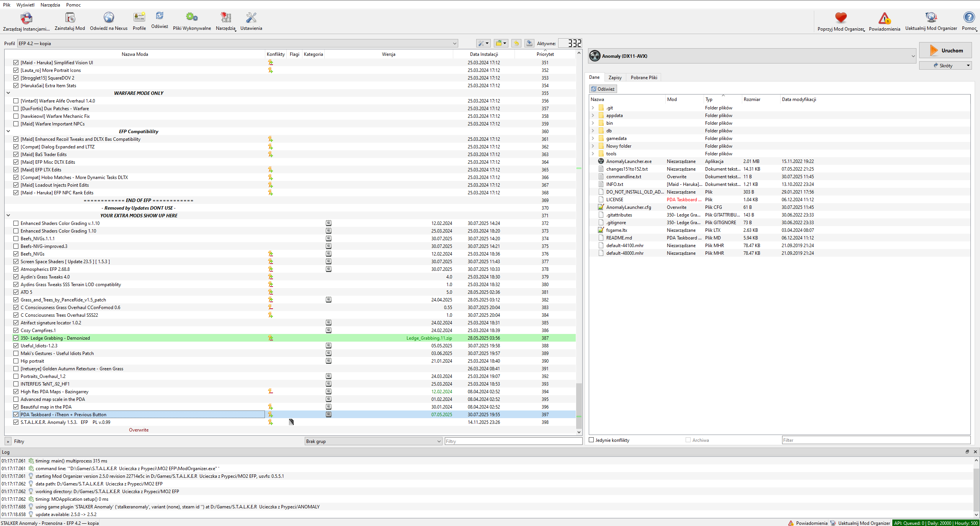Open the Brak grup dropdown

click(x=373, y=441)
